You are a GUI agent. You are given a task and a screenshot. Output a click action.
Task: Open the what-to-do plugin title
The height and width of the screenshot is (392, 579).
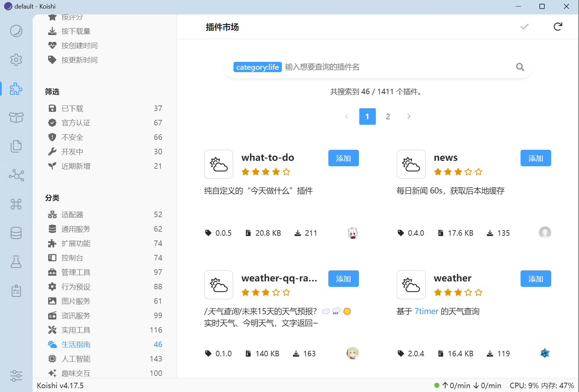tap(268, 157)
